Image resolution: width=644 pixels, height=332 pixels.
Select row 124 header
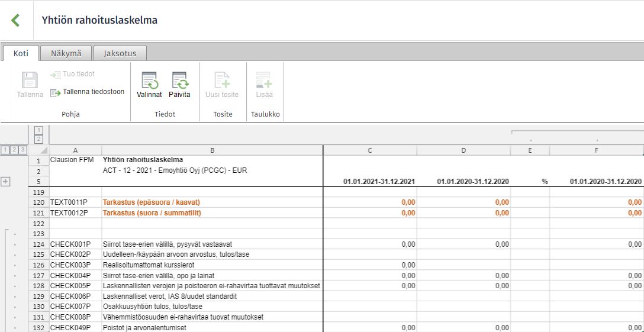coord(38,244)
